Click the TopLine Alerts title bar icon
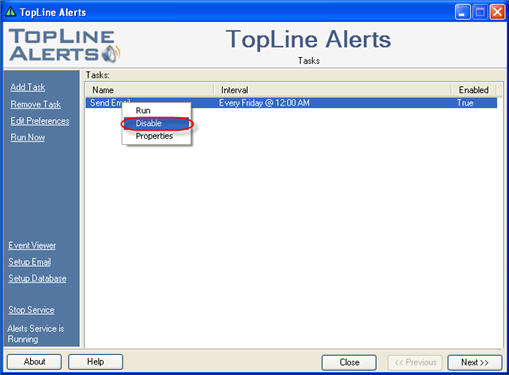The image size is (509, 375). tap(11, 12)
